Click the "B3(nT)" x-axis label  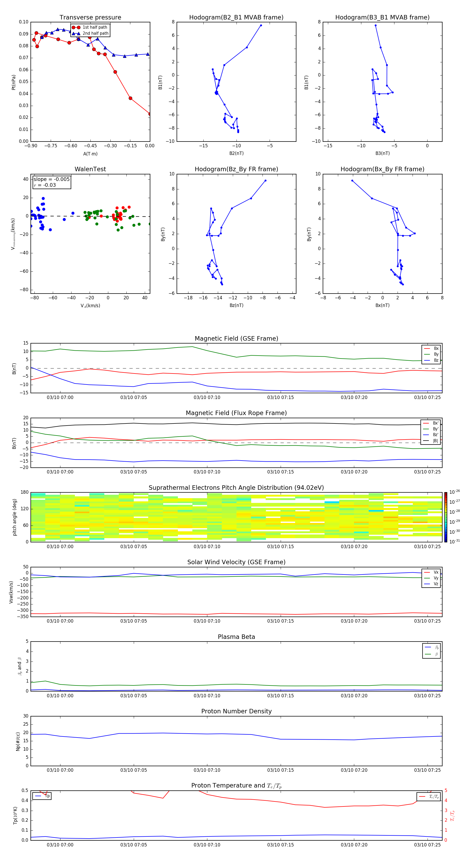pyautogui.click(x=382, y=153)
